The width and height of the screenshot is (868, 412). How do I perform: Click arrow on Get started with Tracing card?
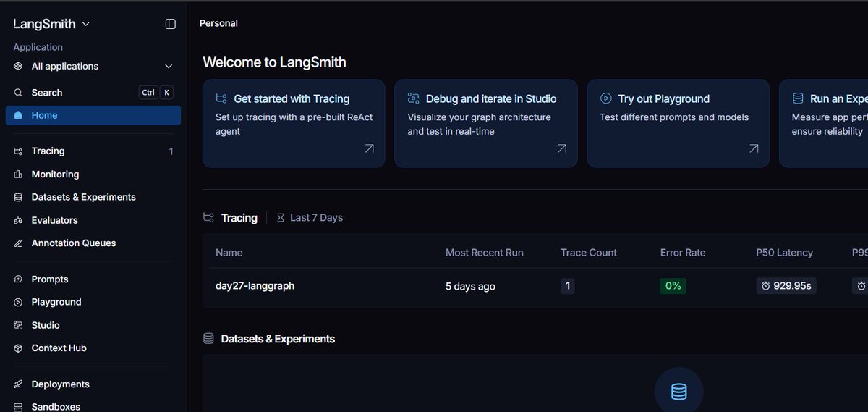pyautogui.click(x=369, y=148)
